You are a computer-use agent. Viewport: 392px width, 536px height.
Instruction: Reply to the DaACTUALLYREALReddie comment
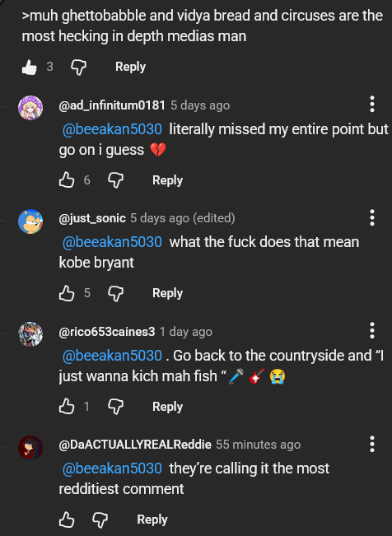click(152, 520)
